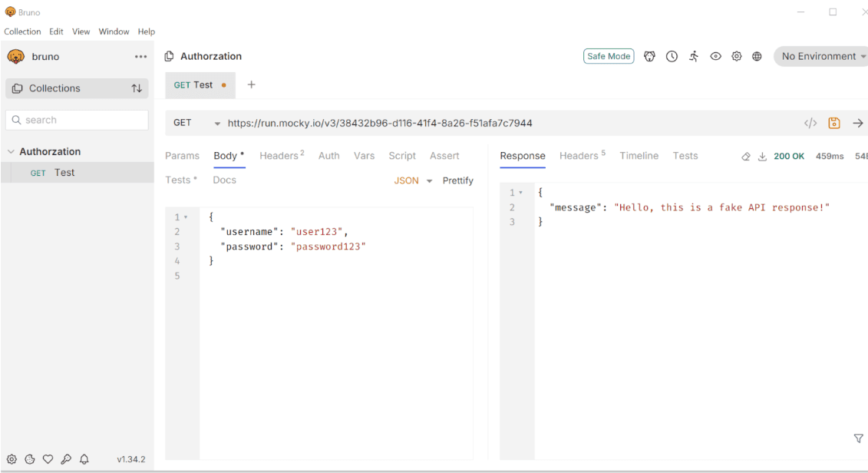Click the Authorzation title in header
Image resolution: width=868 pixels, height=473 pixels.
point(211,56)
